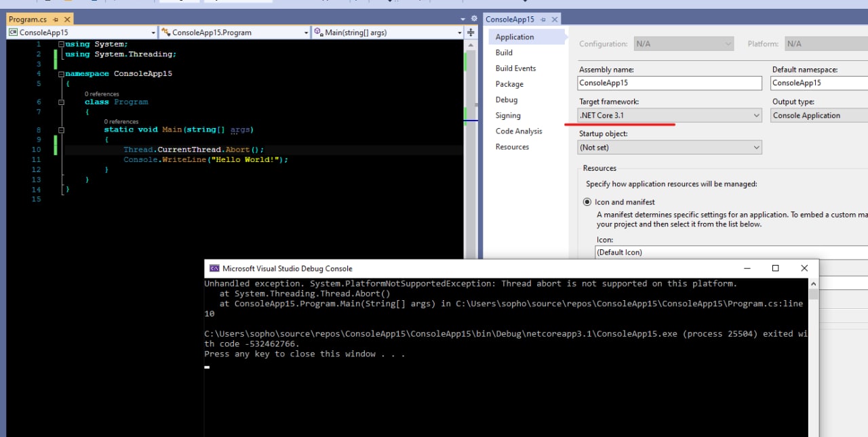Click the Console.WriteLine Hello World line
The height and width of the screenshot is (437, 868).
(x=205, y=160)
